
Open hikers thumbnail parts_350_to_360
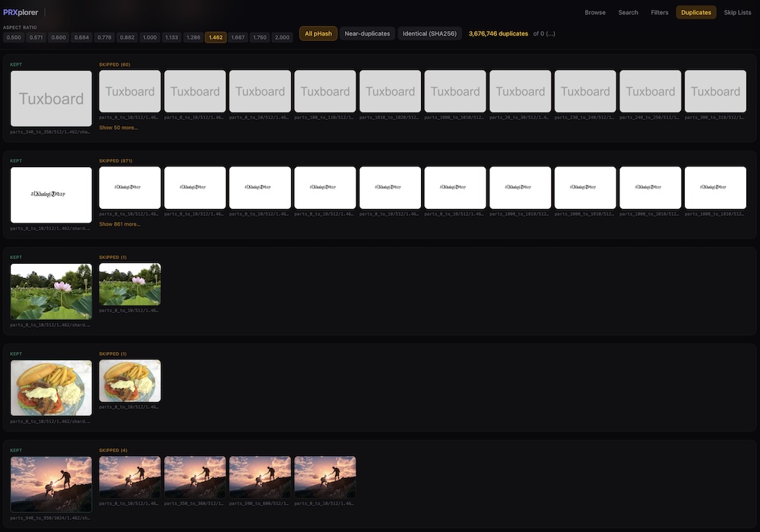pos(195,477)
